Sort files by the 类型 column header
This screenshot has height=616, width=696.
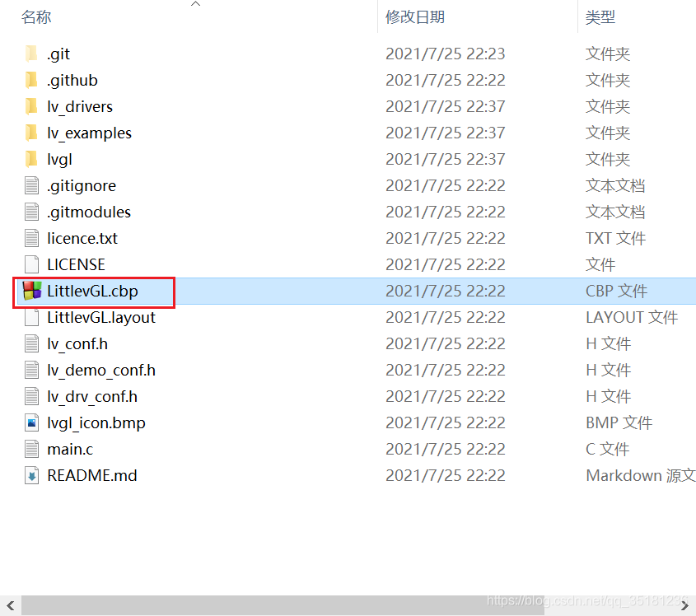coord(600,16)
